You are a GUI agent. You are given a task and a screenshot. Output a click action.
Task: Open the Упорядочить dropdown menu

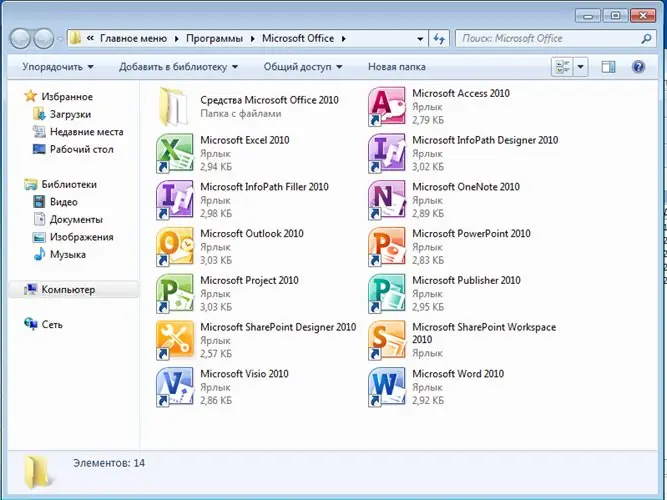click(58, 67)
